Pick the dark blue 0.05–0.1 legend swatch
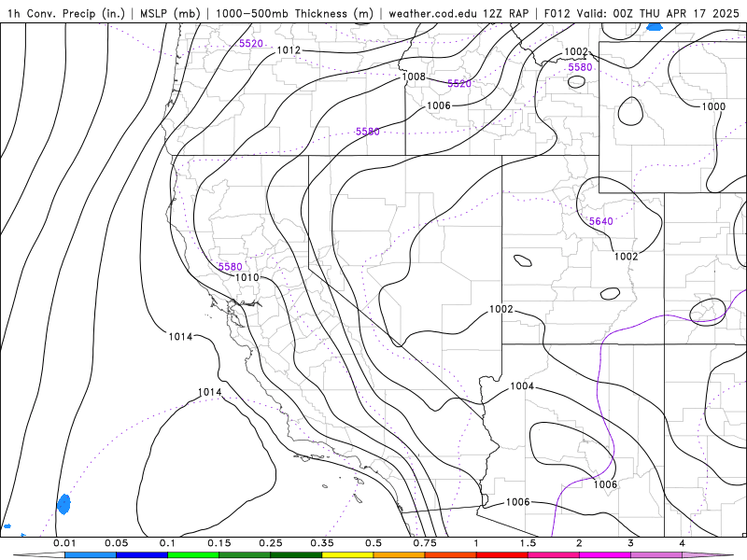The image size is (747, 560). [x=142, y=555]
